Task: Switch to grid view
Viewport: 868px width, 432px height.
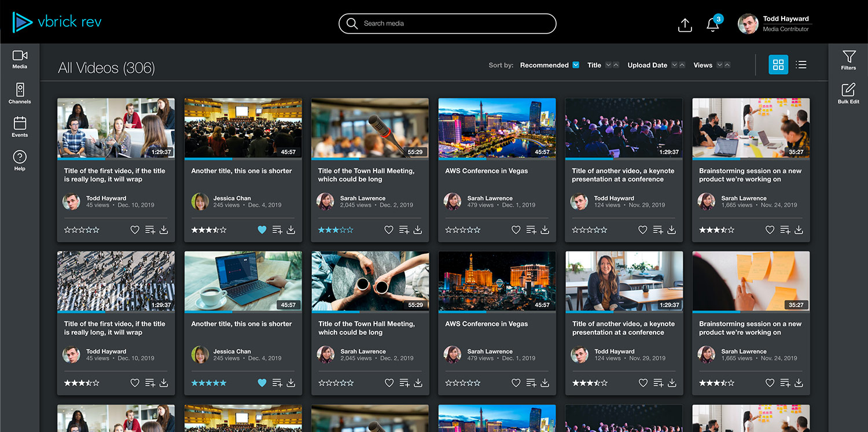Action: [x=778, y=65]
